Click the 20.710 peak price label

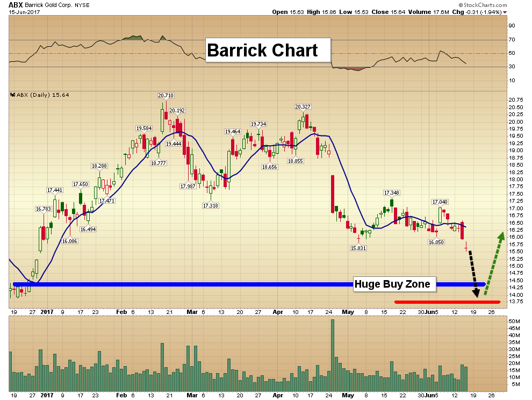166,95
